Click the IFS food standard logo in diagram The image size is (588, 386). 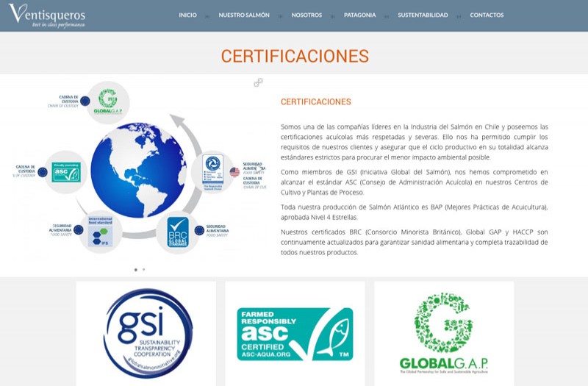pos(100,232)
